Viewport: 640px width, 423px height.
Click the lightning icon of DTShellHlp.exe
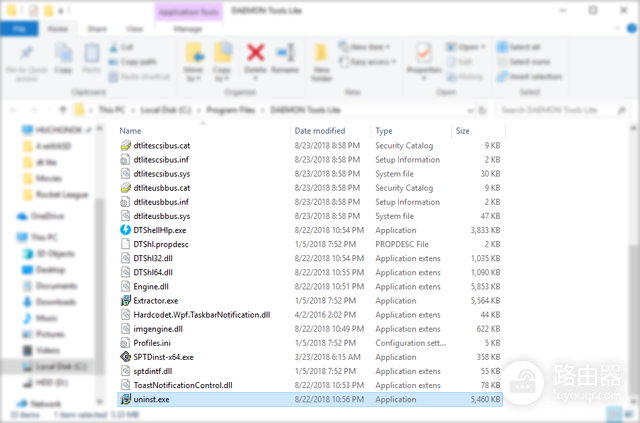point(126,230)
